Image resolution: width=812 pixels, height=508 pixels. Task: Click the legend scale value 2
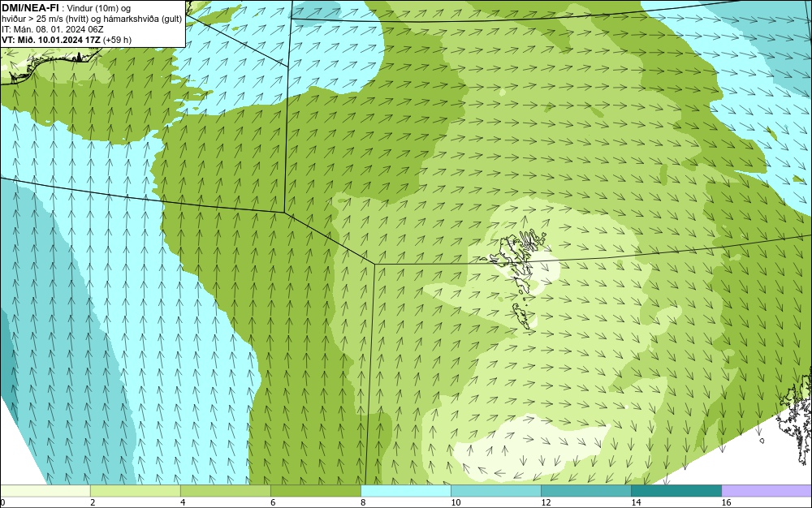pyautogui.click(x=93, y=502)
